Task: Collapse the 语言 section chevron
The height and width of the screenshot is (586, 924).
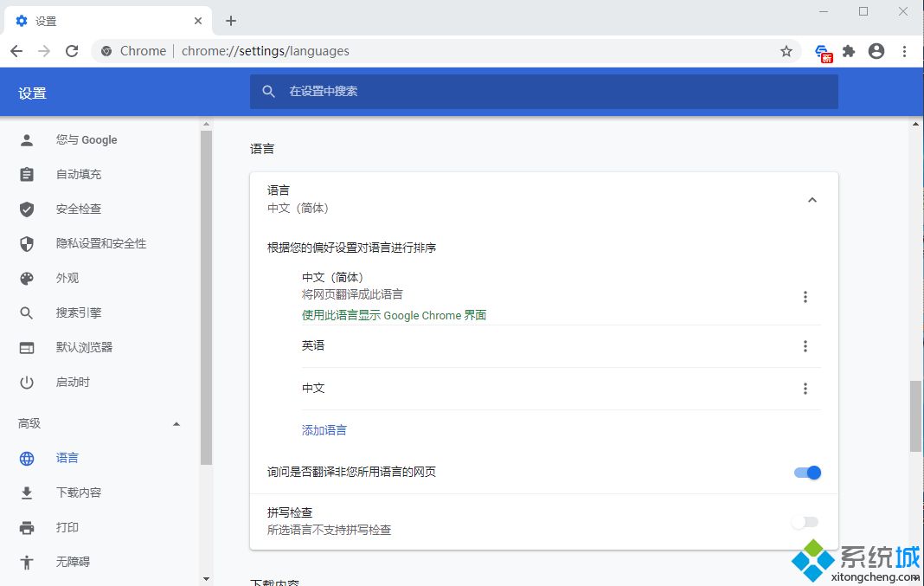Action: tap(812, 200)
